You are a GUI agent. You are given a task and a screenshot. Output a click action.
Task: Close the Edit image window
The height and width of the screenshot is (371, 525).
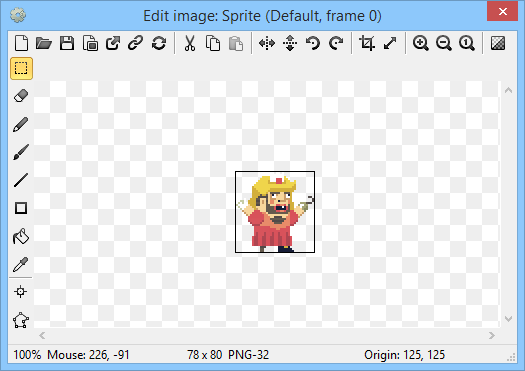click(x=503, y=12)
